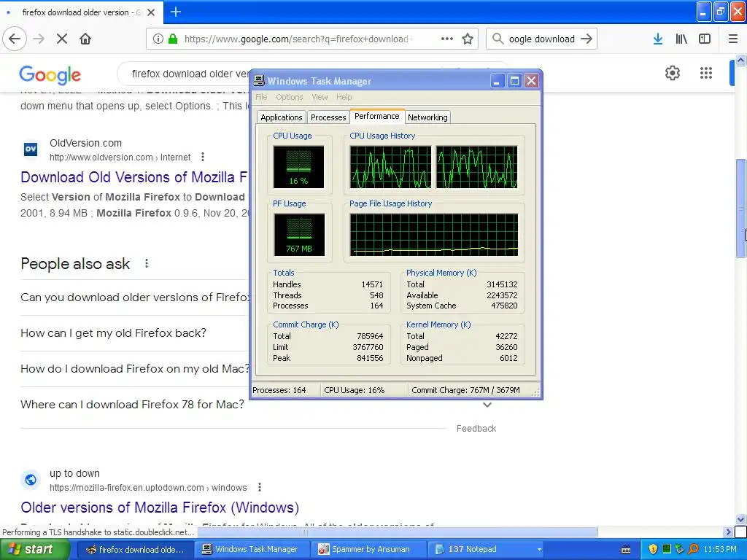Open a new tab with plus button
This screenshot has height=560, width=747.
(x=175, y=12)
